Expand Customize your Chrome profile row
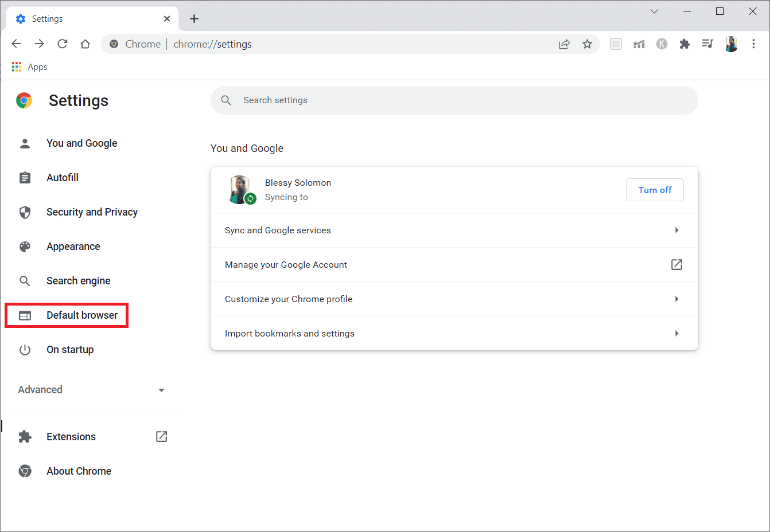The image size is (770, 532). tap(454, 299)
